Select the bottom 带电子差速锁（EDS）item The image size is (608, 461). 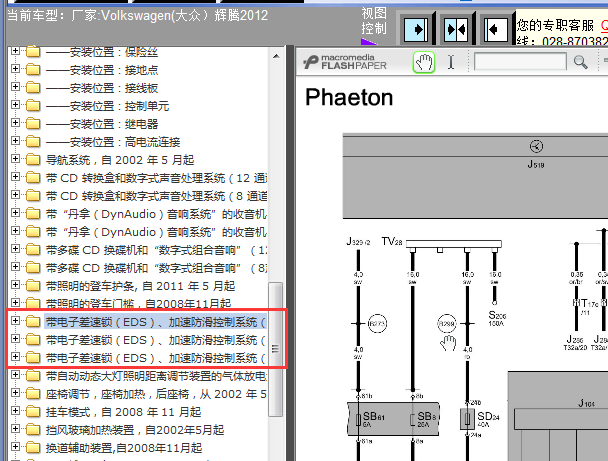155,358
